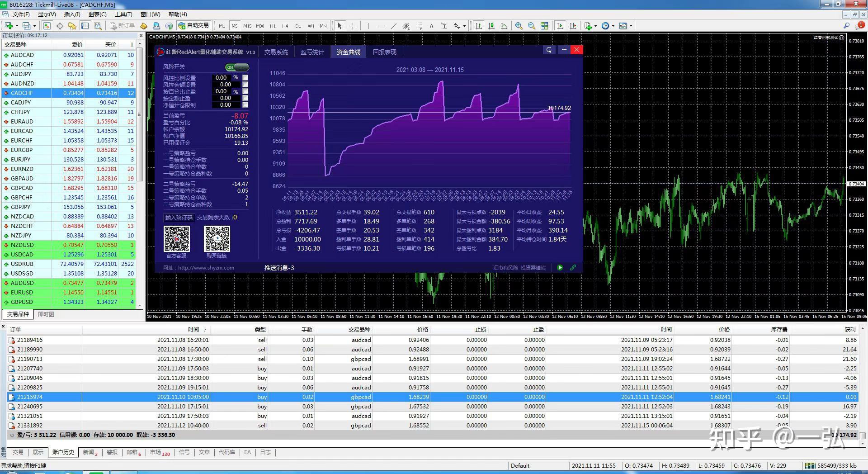868x474 pixels.
Task: Expand the templates dropdown arrow
Action: [x=631, y=26]
